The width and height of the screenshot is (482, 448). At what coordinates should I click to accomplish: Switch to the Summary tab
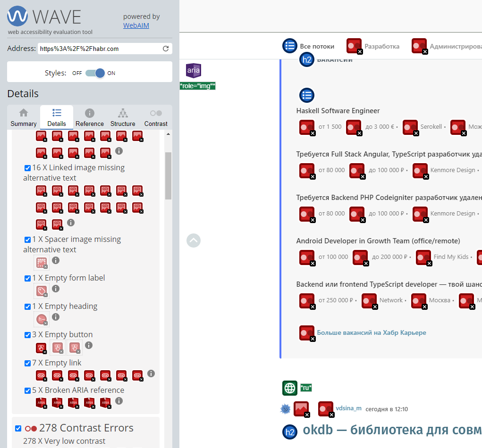(23, 117)
